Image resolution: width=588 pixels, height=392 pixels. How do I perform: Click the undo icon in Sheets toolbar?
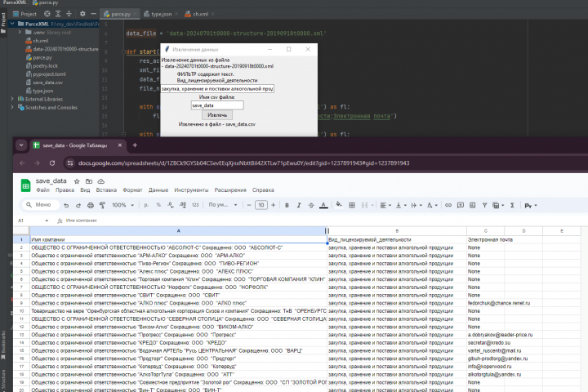pos(65,205)
